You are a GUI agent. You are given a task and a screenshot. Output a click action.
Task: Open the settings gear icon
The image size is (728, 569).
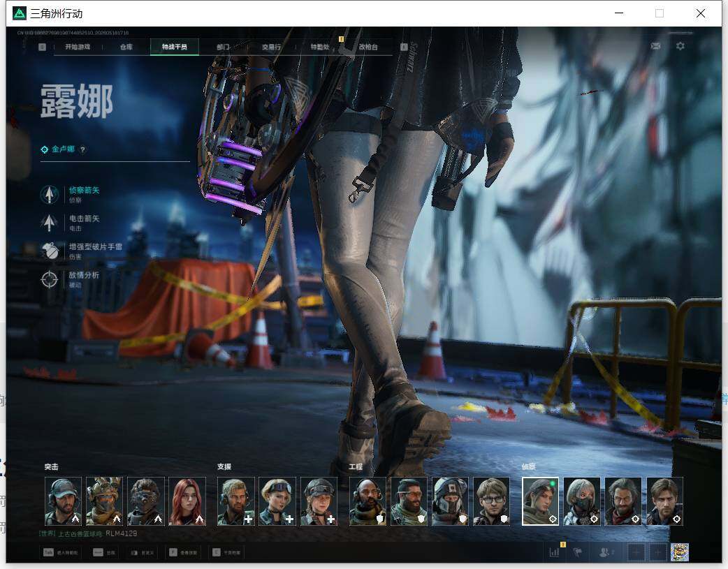[680, 46]
